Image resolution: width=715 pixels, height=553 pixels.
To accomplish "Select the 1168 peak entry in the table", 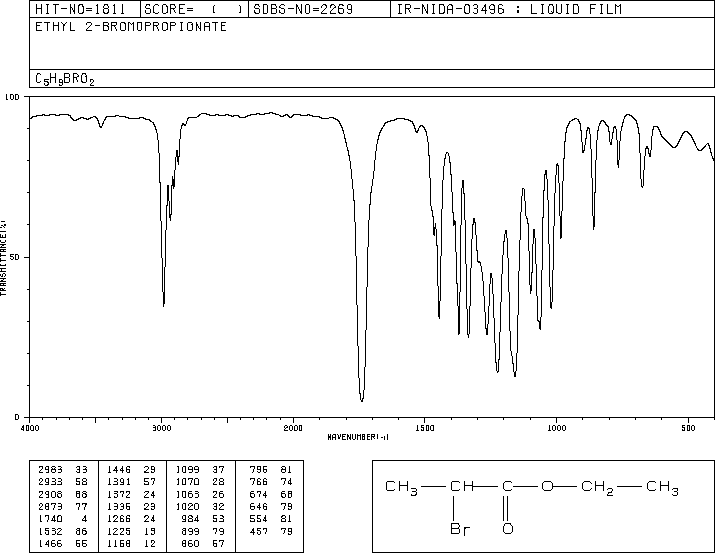I will (131, 543).
